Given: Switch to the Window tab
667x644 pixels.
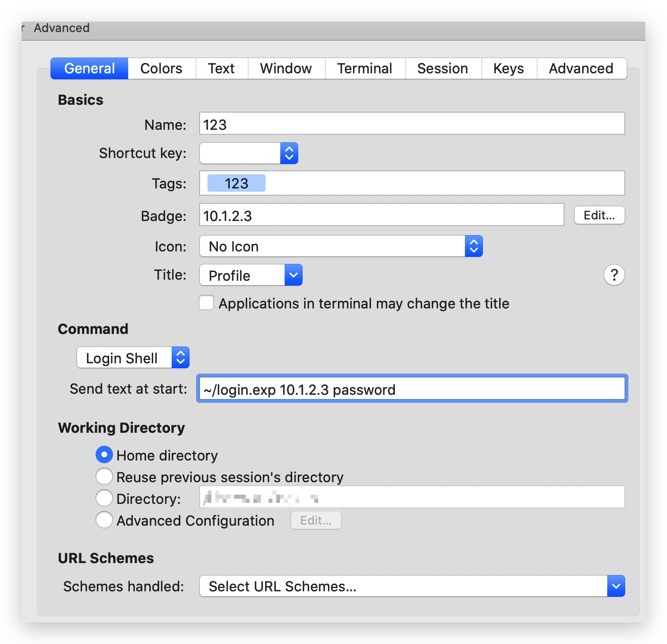Looking at the screenshot, I should tap(286, 68).
